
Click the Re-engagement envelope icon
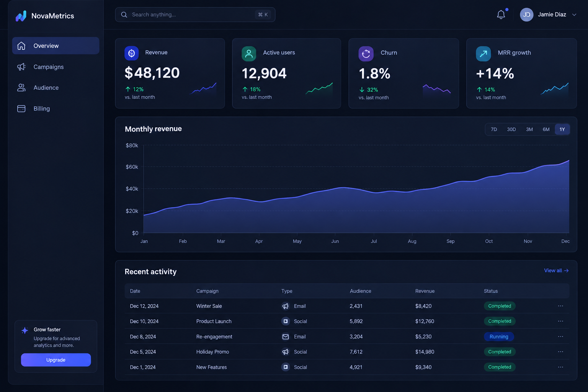coord(286,337)
